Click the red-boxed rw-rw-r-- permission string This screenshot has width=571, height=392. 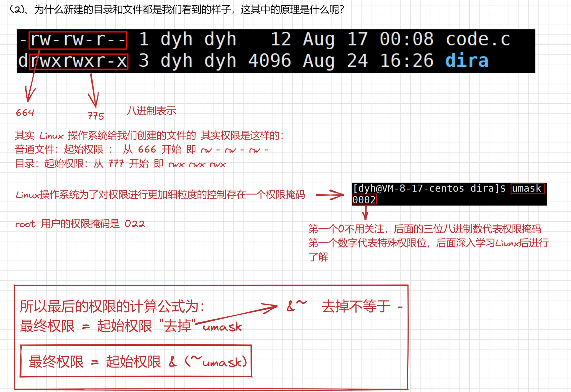coord(78,40)
